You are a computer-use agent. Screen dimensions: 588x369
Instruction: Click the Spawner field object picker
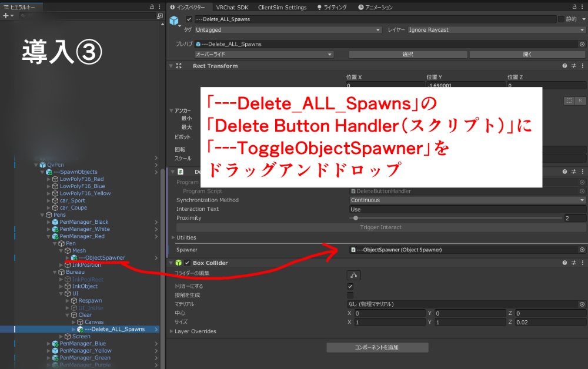[582, 250]
